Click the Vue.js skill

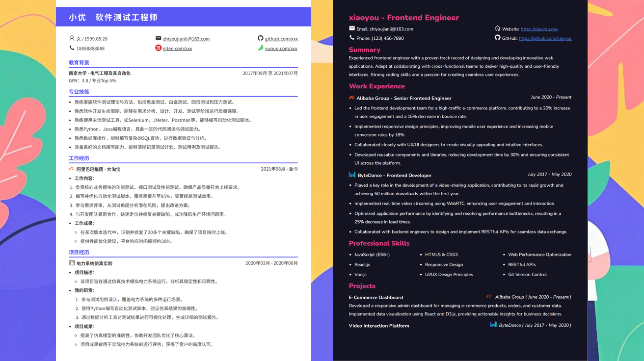pyautogui.click(x=360, y=275)
